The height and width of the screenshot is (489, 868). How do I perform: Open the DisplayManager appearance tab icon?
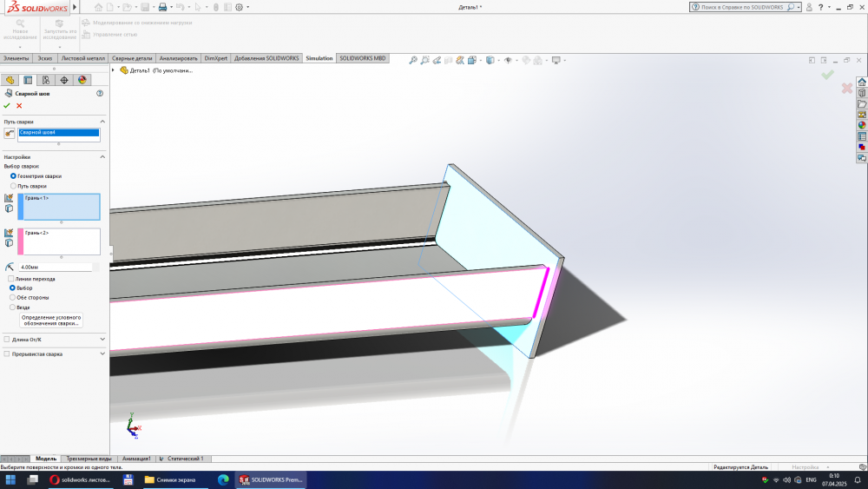(x=82, y=80)
